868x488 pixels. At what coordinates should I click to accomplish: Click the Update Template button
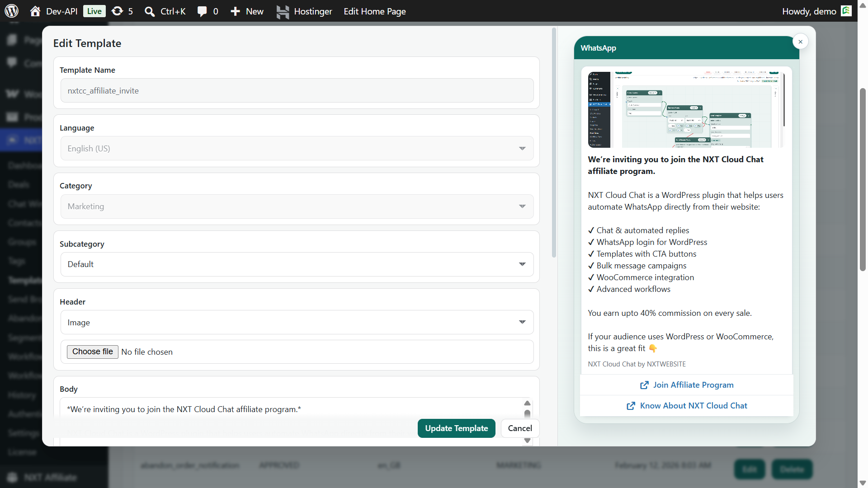(456, 428)
